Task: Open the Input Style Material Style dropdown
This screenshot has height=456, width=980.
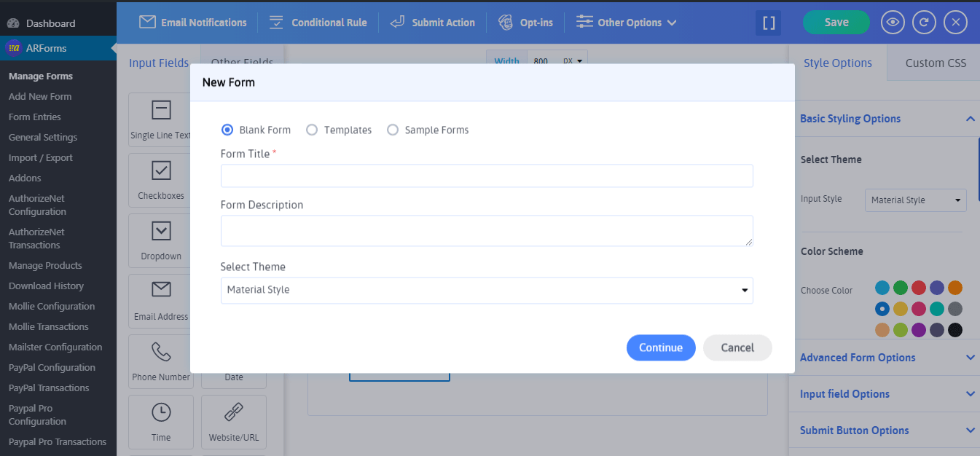Action: 916,200
